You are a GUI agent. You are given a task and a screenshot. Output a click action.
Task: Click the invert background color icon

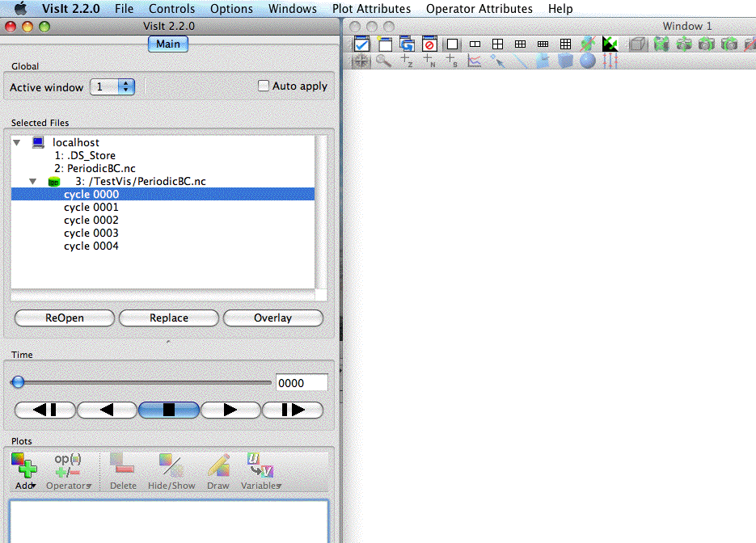pos(610,44)
